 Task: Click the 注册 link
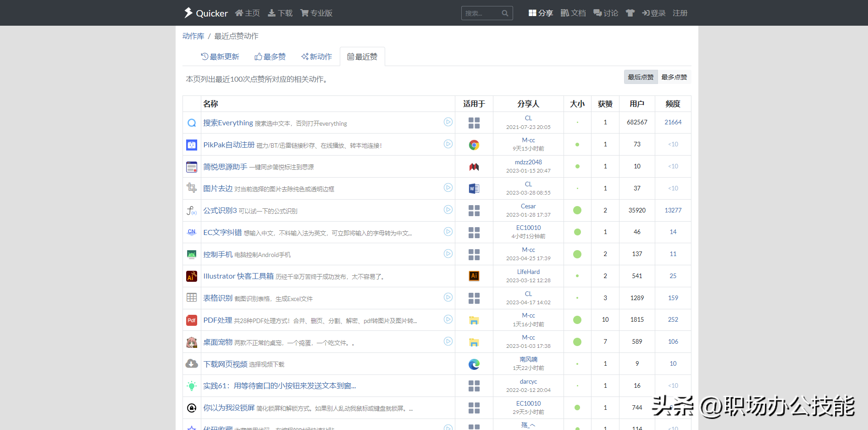pos(680,13)
